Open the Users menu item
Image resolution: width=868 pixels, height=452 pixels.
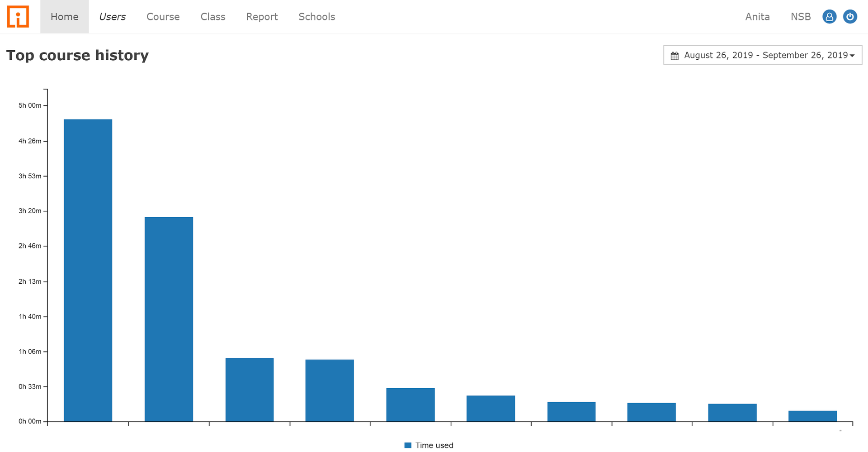coord(112,17)
